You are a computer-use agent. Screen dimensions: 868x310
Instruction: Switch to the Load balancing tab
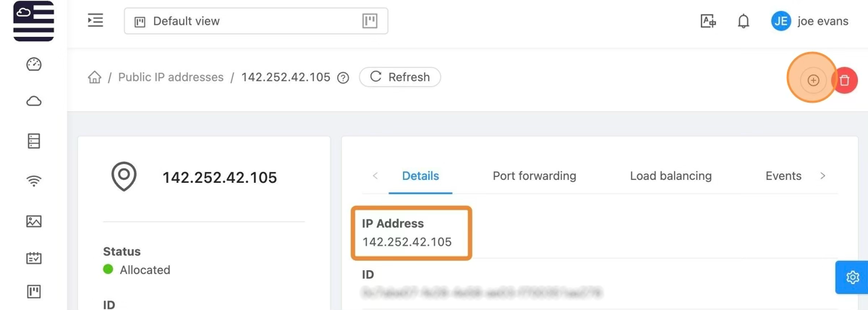click(x=671, y=176)
